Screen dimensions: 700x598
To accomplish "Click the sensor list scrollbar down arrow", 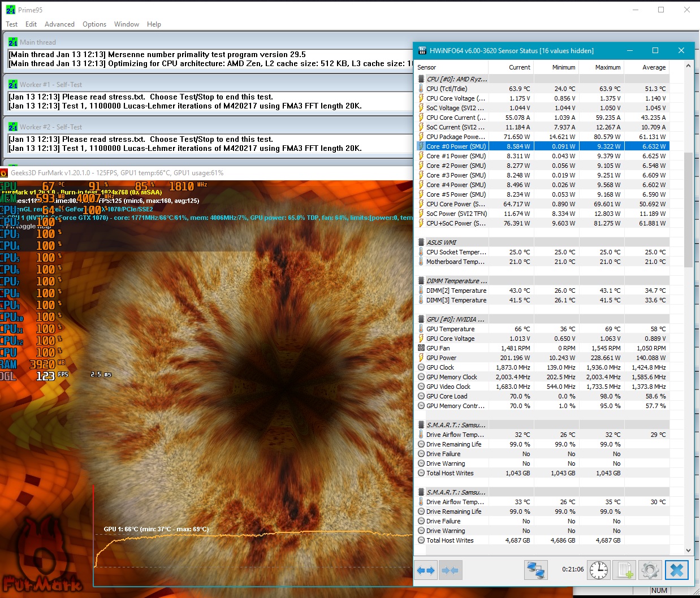I will [x=688, y=550].
